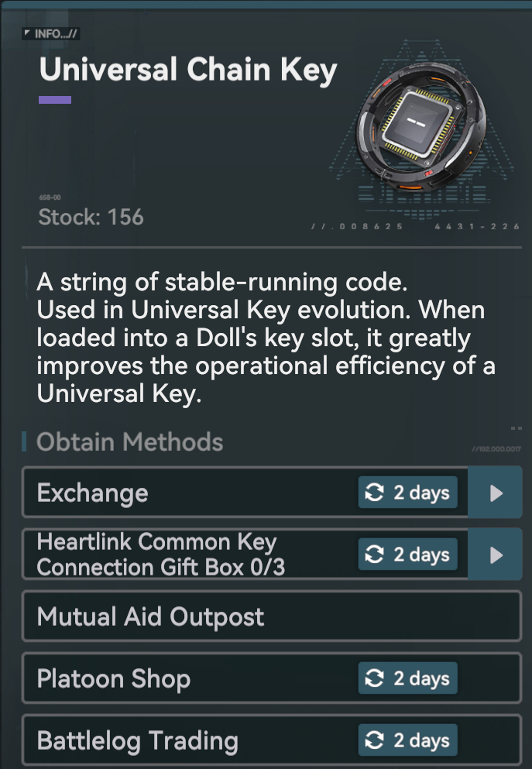
Task: Click refresh icon in Platoon Shop row
Action: [375, 678]
